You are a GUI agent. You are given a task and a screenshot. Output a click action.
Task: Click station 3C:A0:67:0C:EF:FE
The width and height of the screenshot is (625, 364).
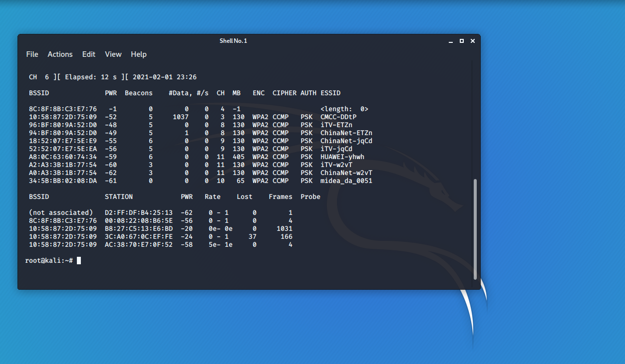pyautogui.click(x=139, y=237)
